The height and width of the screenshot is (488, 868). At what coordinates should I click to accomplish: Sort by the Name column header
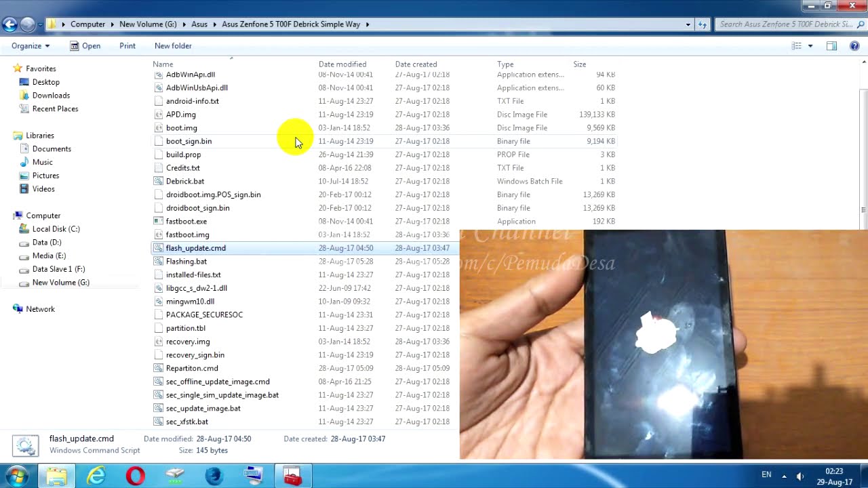pos(163,64)
